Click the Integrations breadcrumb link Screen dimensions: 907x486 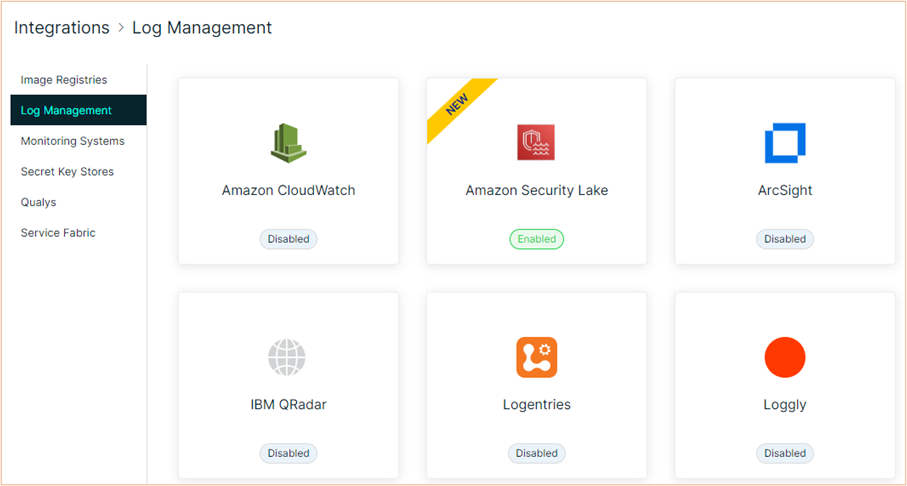62,28
